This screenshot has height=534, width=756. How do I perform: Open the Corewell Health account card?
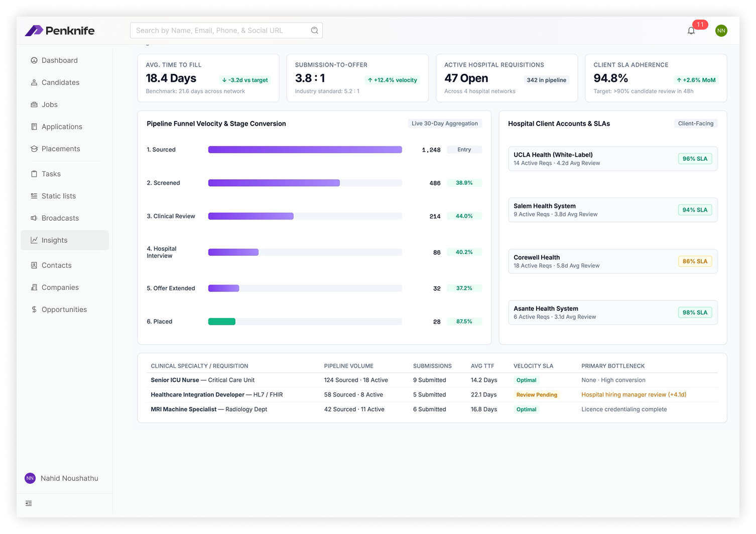pos(613,261)
